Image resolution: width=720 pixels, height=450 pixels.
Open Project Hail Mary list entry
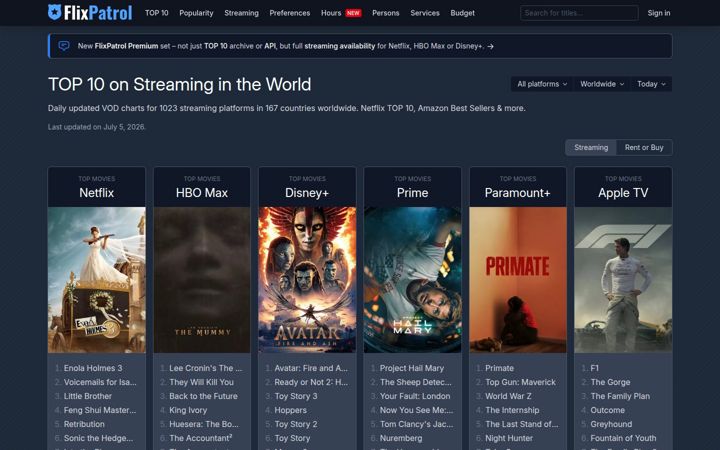412,368
